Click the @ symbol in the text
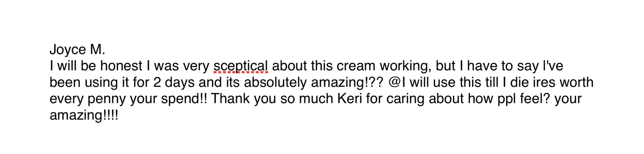Viewport: 644px width, 154px height. (x=394, y=83)
